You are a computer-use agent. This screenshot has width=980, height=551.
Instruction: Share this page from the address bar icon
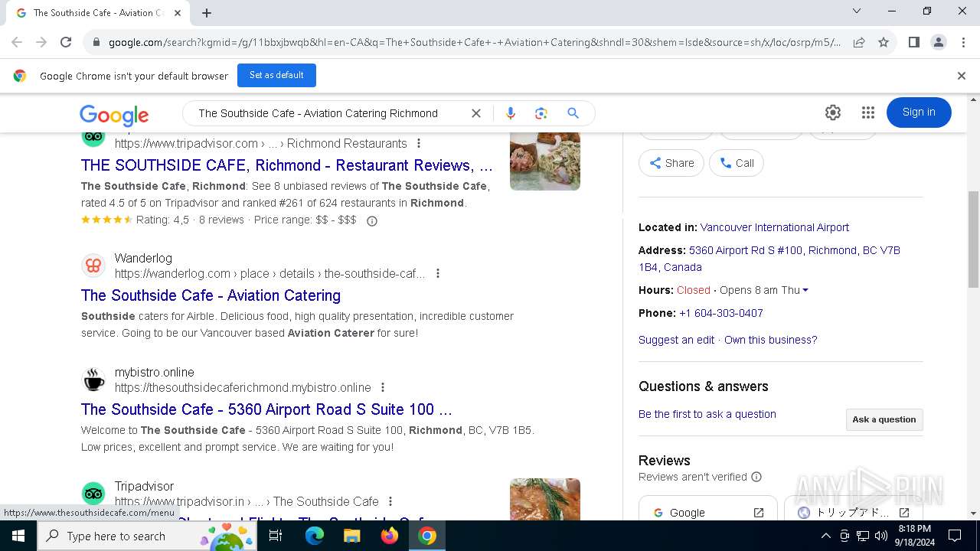[x=859, y=43]
